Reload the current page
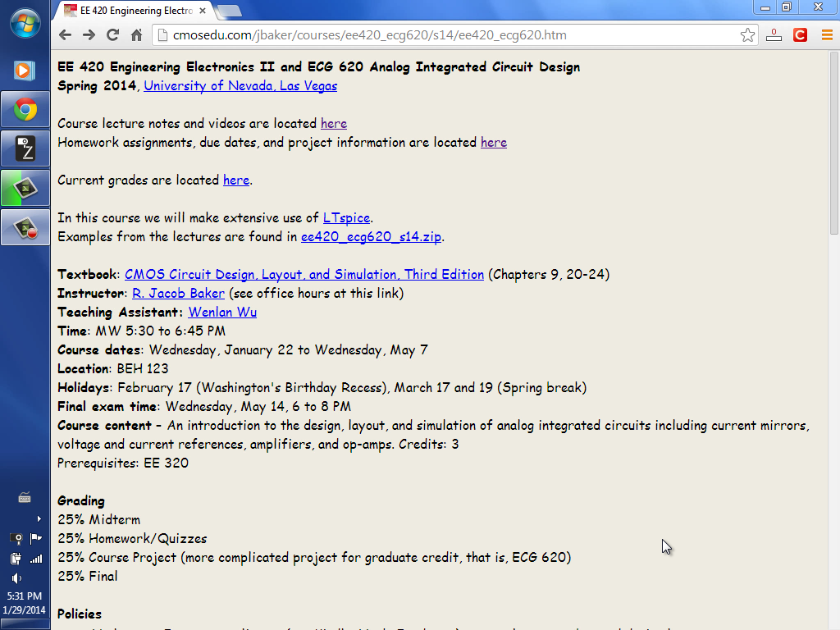Screen dimensions: 840x630 click(x=112, y=35)
